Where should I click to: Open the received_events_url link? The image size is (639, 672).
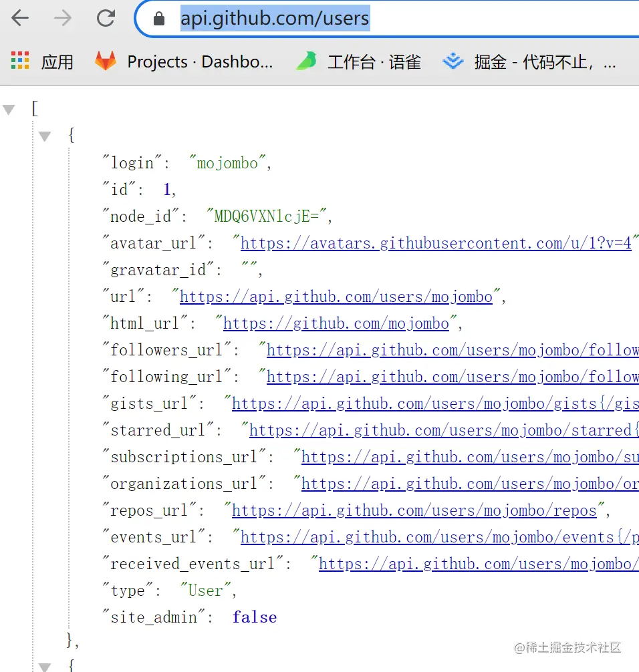tap(479, 564)
